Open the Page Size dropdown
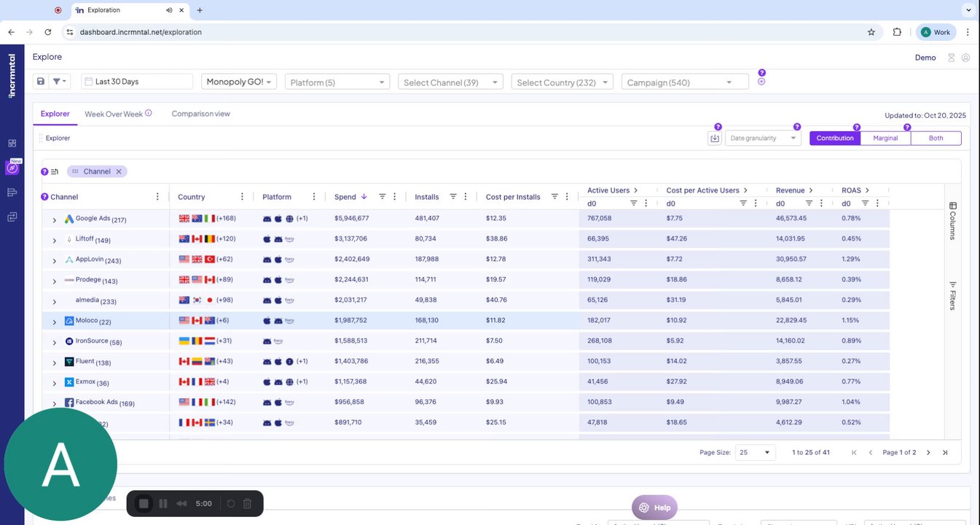This screenshot has width=980, height=525. [x=755, y=452]
